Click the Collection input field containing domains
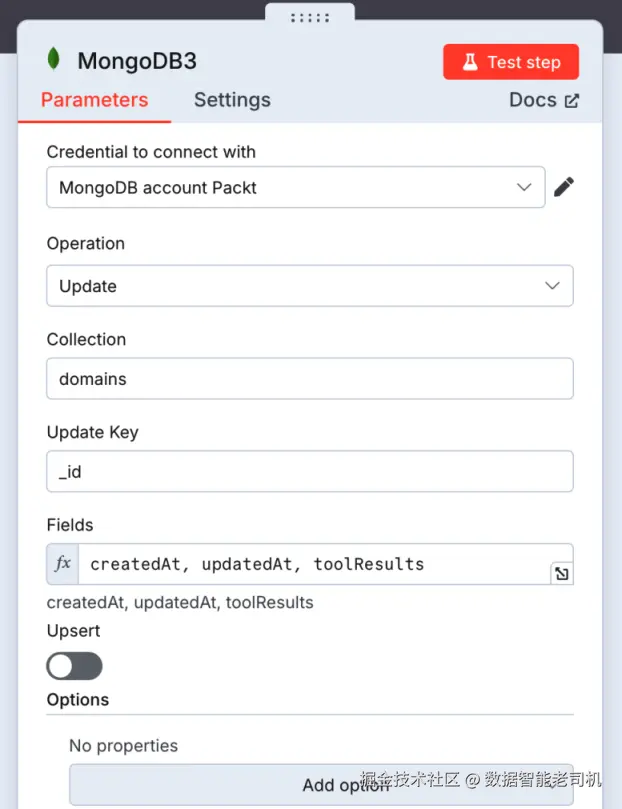 point(309,379)
